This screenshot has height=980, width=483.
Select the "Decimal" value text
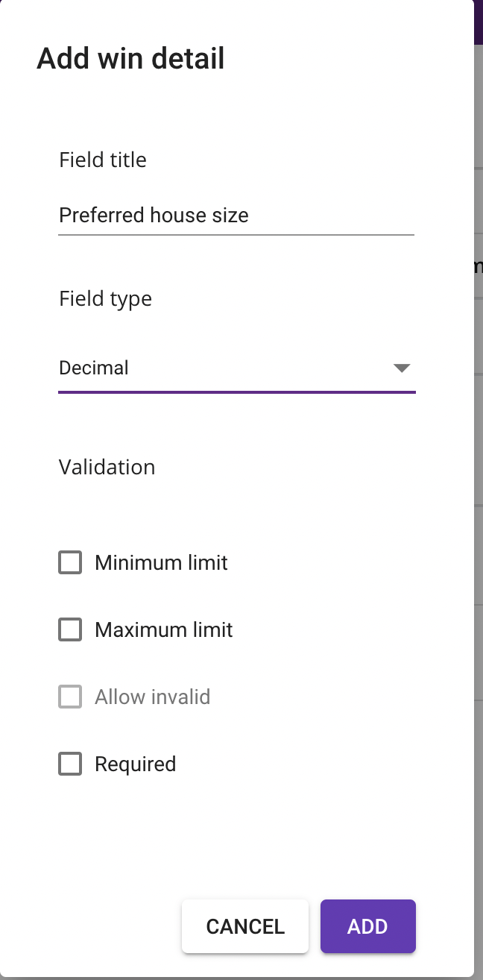94,368
